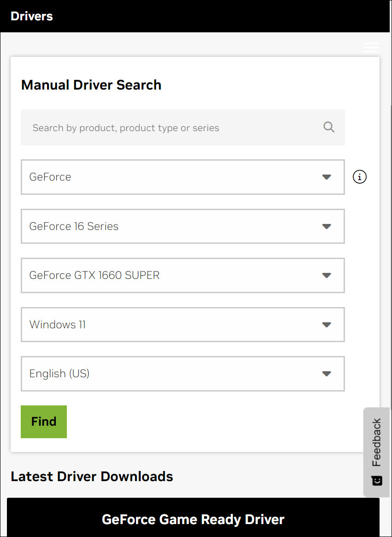Change the GeForce GTX 1660 SUPER product selection
The width and height of the screenshot is (392, 537).
click(x=175, y=276)
